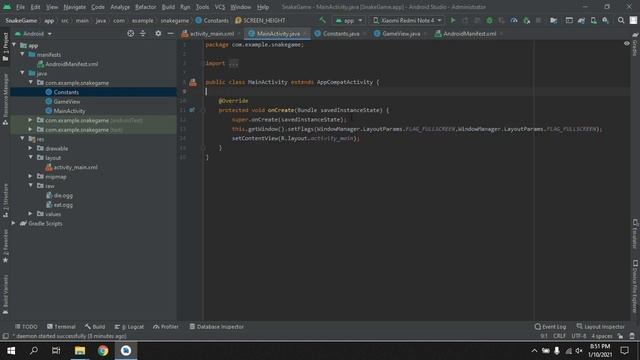Expand the drawable folder
The width and height of the screenshot is (640, 360).
point(31,148)
